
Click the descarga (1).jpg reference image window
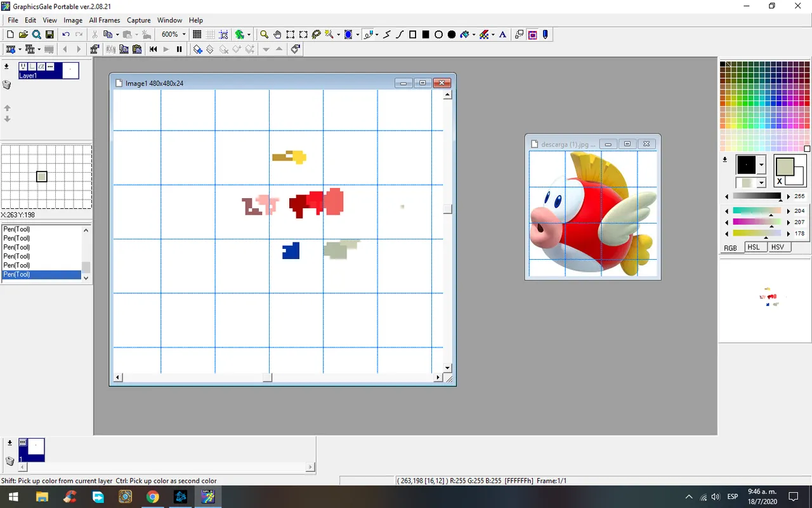pyautogui.click(x=593, y=207)
